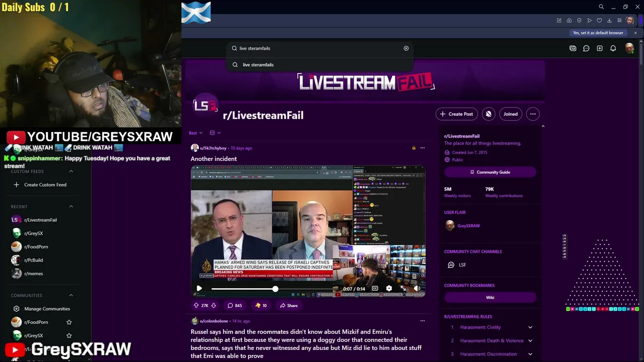Toggle fullscreen on the video player
This screenshot has width=644, height=362.
click(403, 289)
